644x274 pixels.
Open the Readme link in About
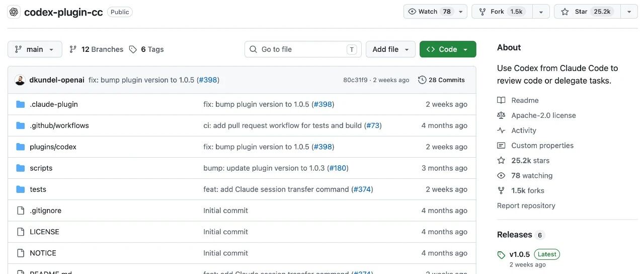(x=525, y=100)
